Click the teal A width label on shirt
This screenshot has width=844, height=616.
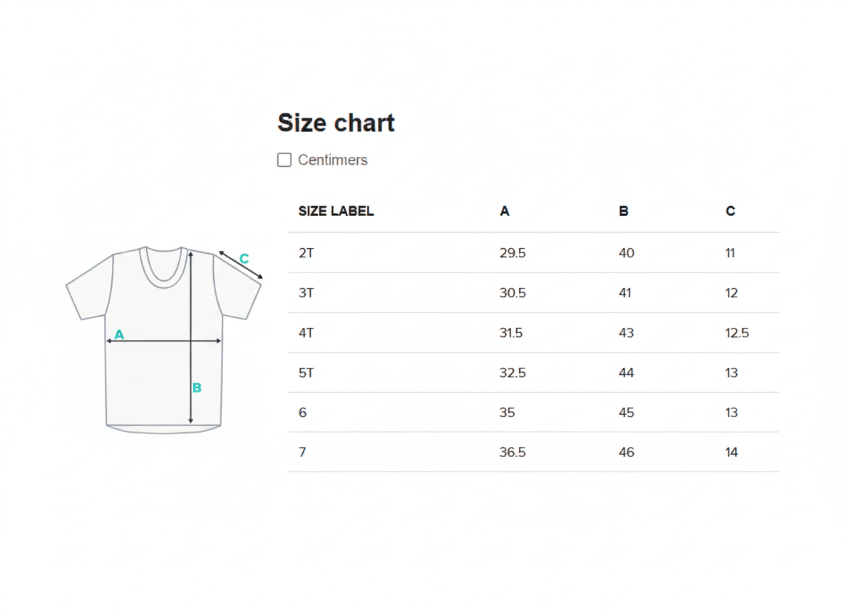(119, 334)
